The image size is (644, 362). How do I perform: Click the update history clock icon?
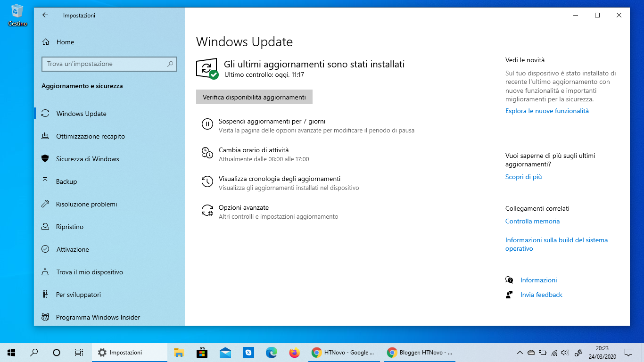[207, 181]
